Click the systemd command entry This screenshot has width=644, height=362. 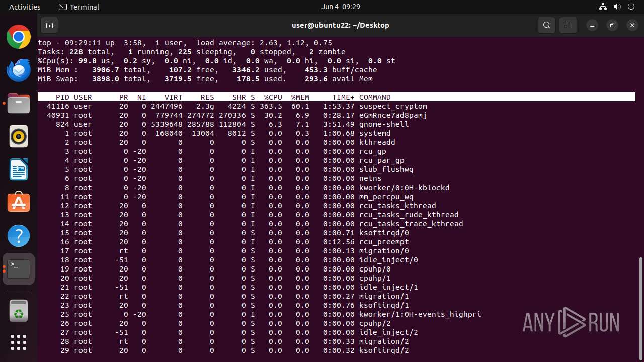[375, 133]
